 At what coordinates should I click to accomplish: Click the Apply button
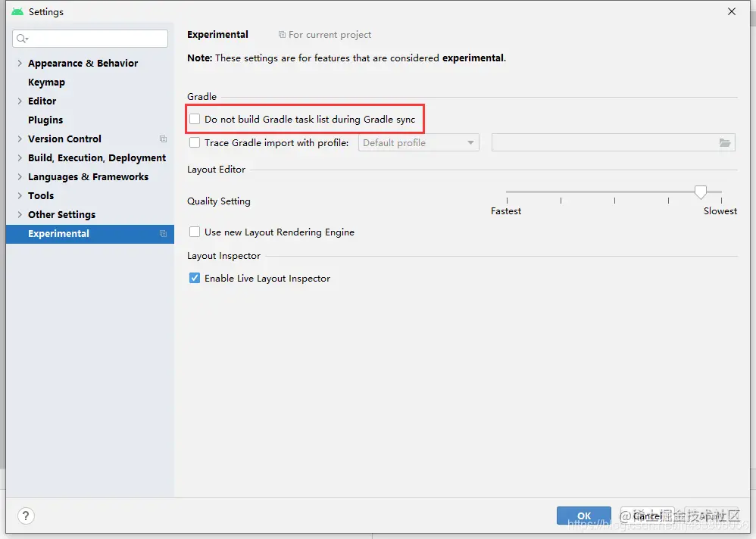(711, 516)
